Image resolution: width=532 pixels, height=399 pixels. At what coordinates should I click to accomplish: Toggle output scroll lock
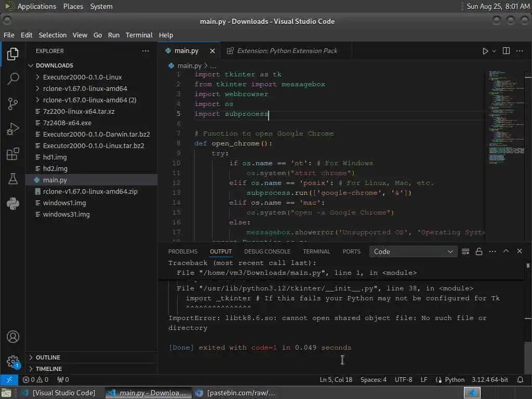(x=478, y=251)
